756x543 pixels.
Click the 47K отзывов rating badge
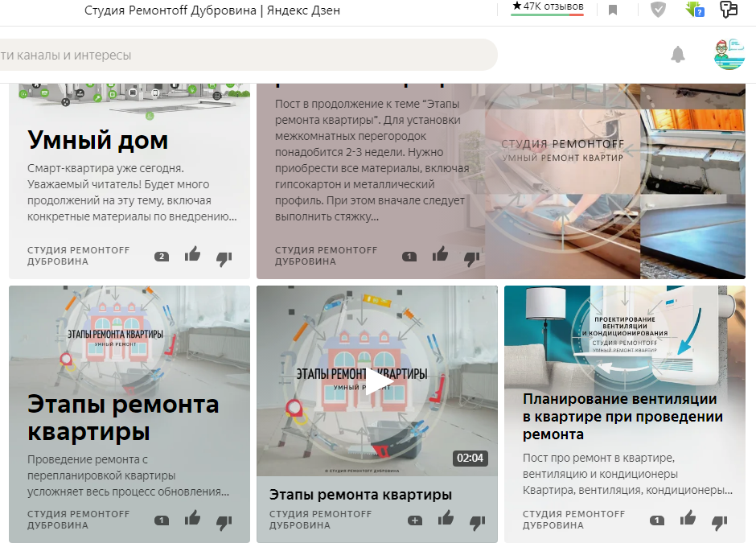(x=547, y=7)
